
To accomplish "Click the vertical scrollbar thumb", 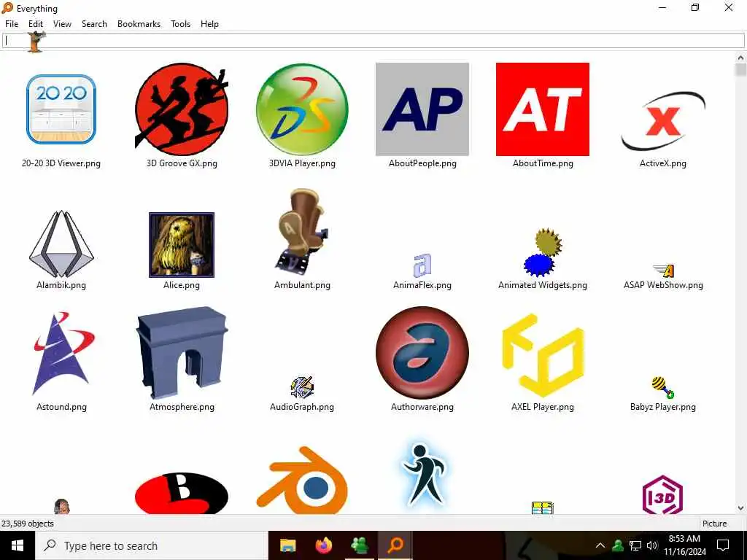I will (x=740, y=69).
